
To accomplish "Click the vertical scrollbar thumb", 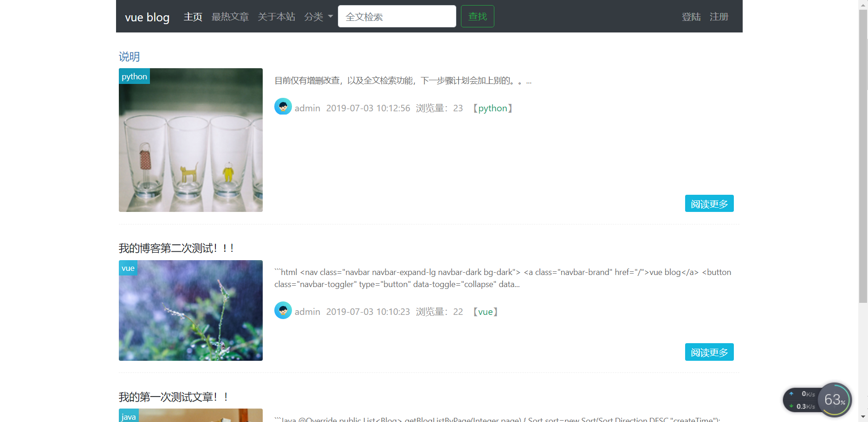I will 863,155.
